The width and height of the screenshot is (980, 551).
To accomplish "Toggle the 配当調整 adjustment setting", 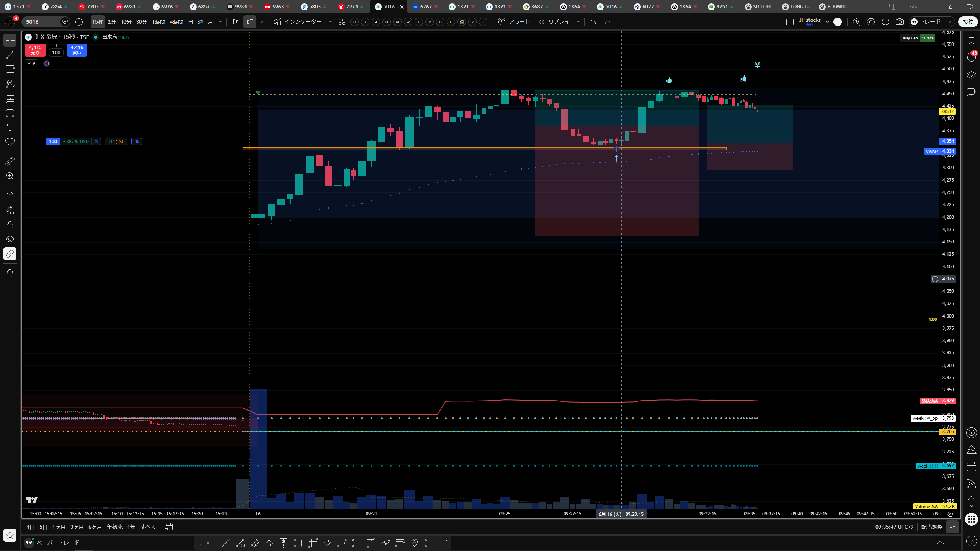I will pyautogui.click(x=932, y=527).
